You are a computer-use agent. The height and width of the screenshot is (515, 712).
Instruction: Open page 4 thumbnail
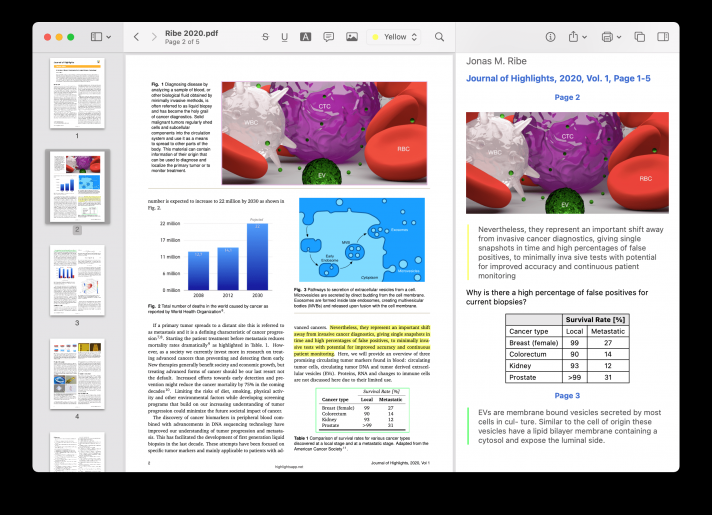[77, 374]
